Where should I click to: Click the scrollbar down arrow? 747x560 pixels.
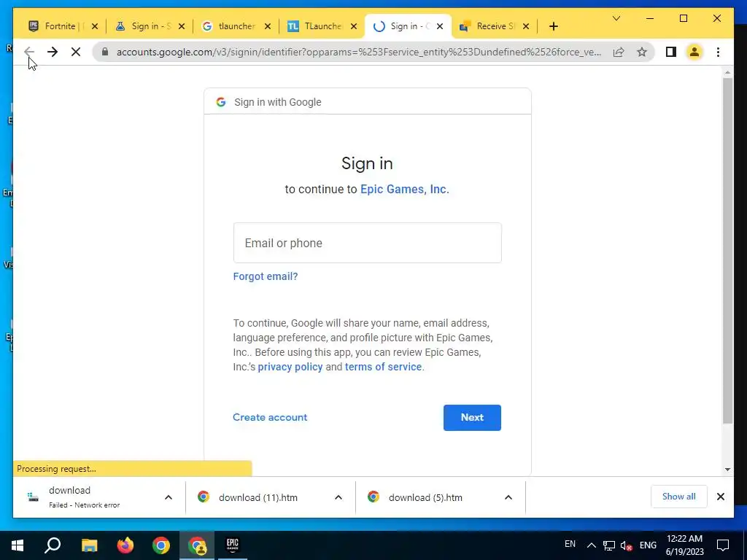coord(727,469)
